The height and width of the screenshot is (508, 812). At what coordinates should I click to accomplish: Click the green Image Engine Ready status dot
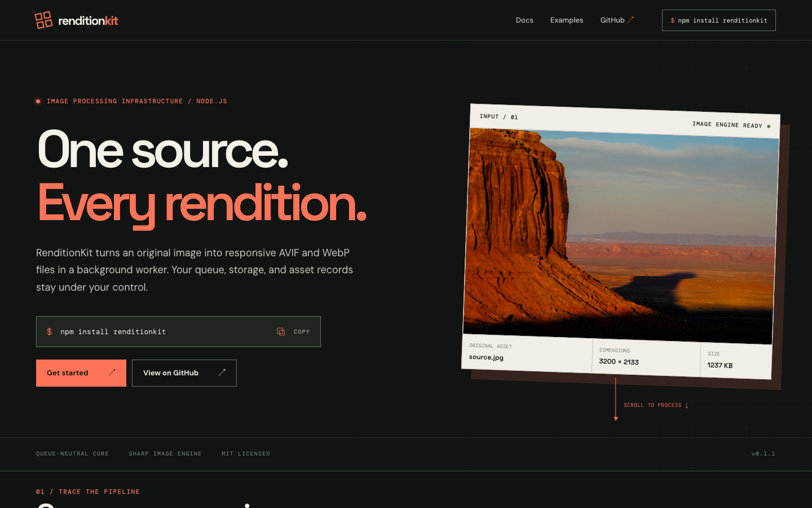point(769,126)
